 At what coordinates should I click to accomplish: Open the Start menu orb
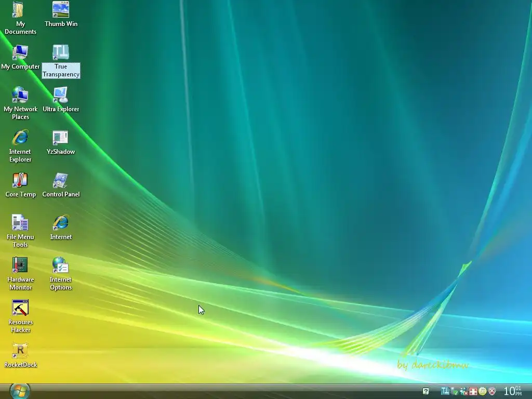pos(19,391)
